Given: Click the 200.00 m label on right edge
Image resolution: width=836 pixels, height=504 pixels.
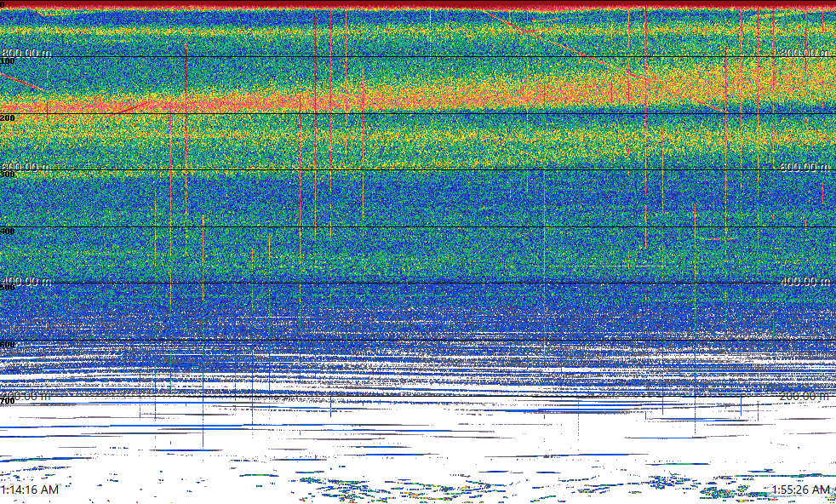Looking at the screenshot, I should click(x=805, y=396).
